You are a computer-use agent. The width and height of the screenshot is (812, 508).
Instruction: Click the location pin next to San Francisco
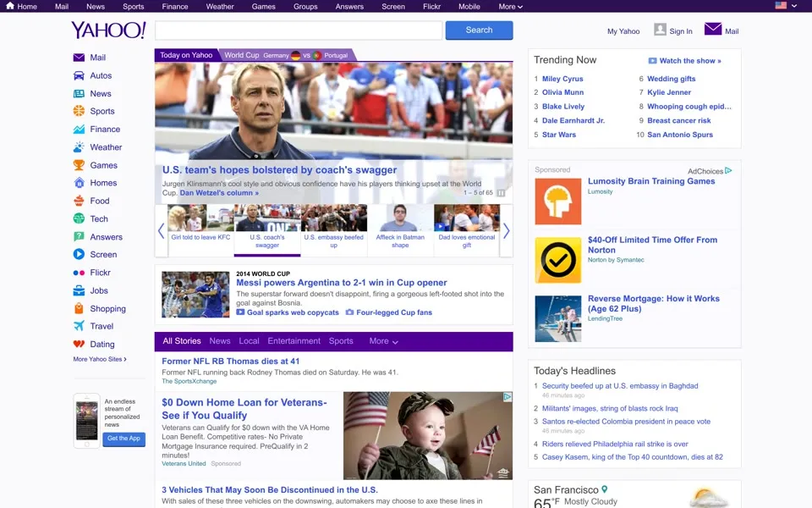pyautogui.click(x=604, y=489)
